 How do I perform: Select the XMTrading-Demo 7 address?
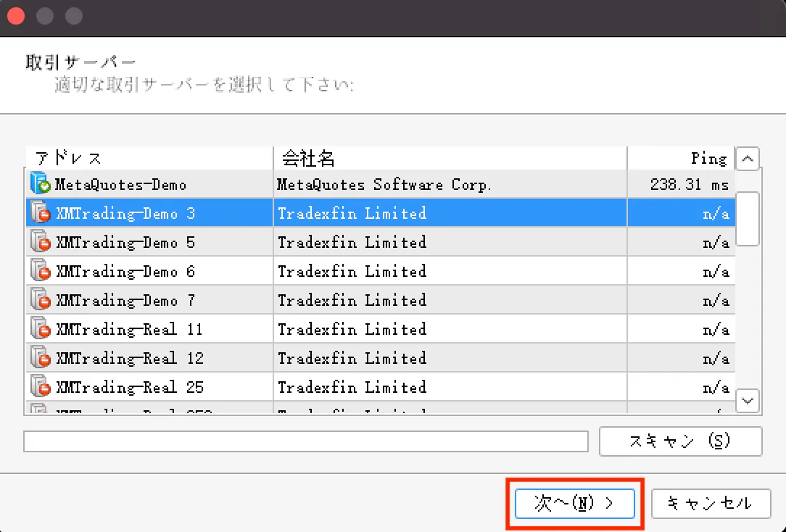[125, 301]
